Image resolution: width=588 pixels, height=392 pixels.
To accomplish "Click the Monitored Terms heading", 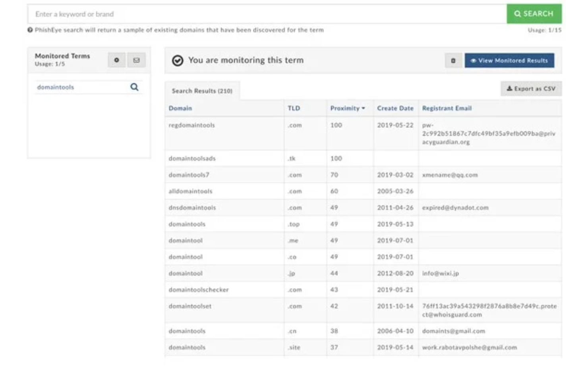I will (x=62, y=56).
